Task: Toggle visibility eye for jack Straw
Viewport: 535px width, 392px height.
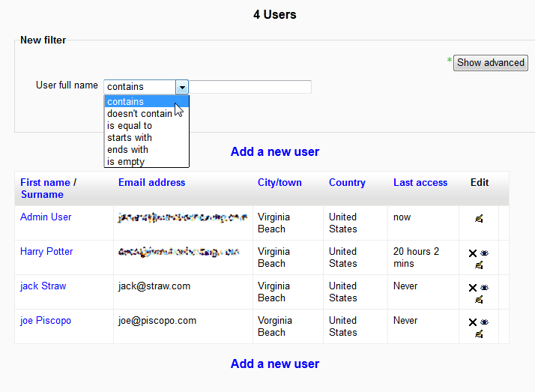Action: 484,288
